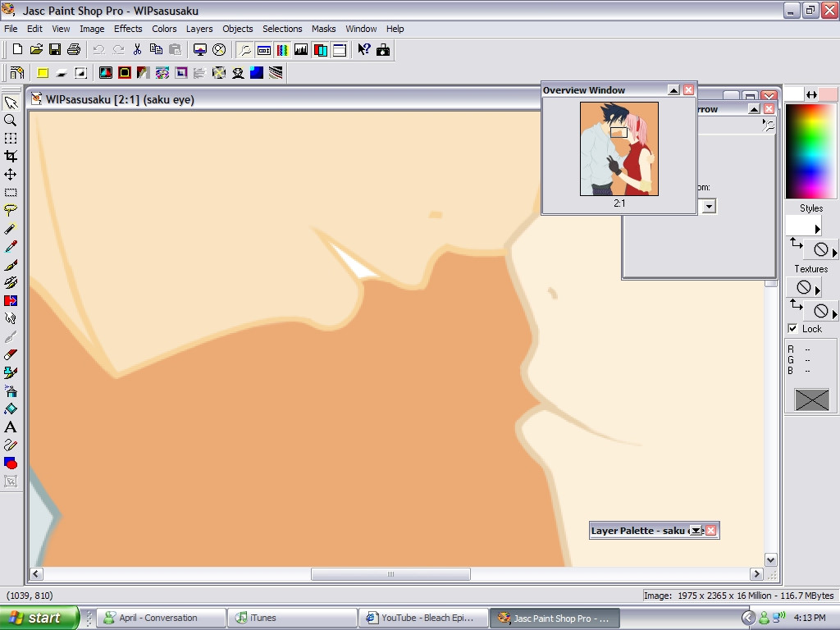840x630 pixels.
Task: Select the Freehand lasso tool
Action: click(x=11, y=211)
